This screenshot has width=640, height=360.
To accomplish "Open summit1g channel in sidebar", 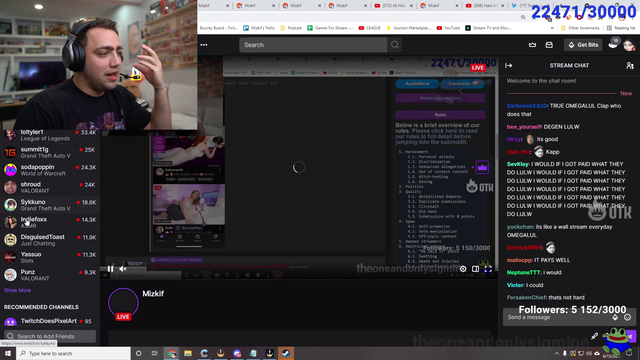I will 50,152.
